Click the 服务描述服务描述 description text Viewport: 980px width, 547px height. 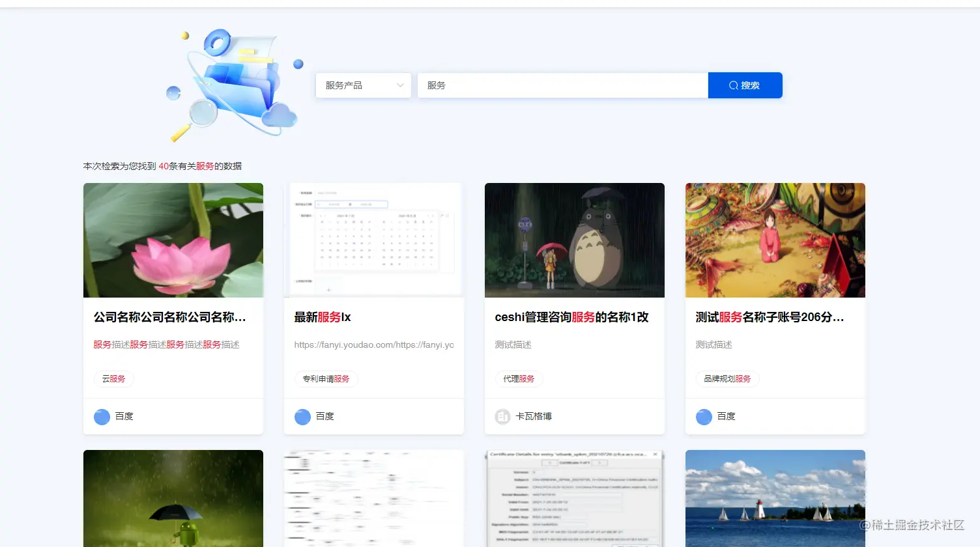click(x=166, y=344)
